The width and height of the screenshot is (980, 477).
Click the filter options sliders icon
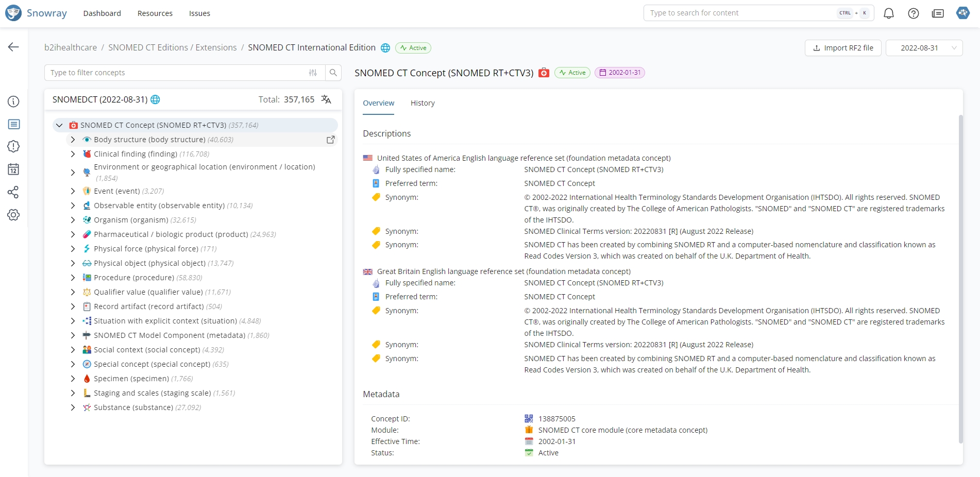coord(313,73)
